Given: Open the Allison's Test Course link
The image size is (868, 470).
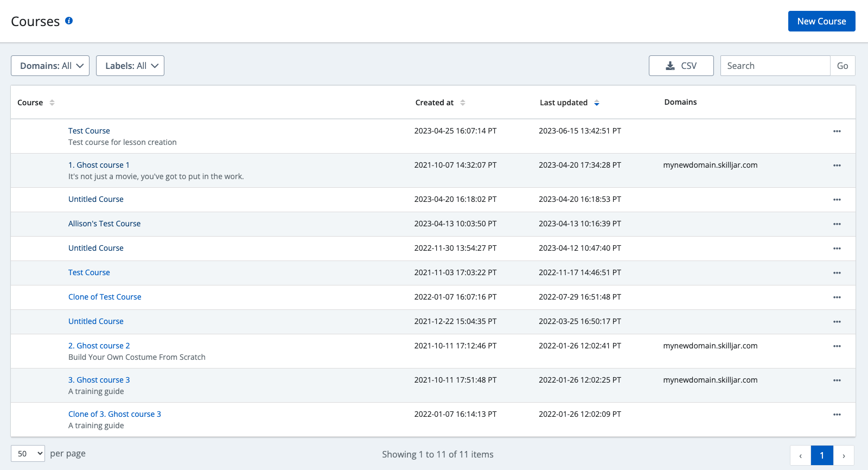Looking at the screenshot, I should pos(104,224).
